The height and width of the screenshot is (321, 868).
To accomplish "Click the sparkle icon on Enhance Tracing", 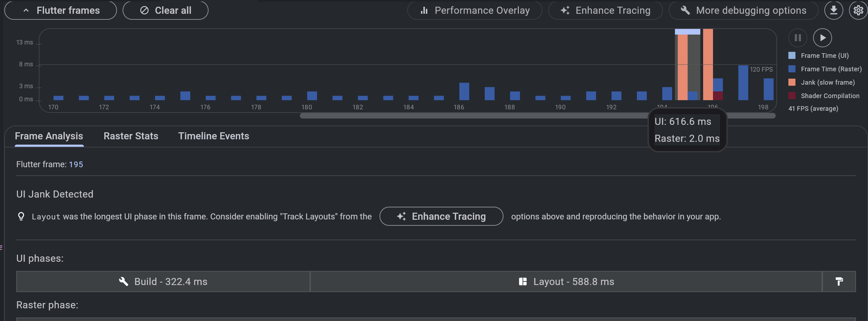I will [565, 10].
